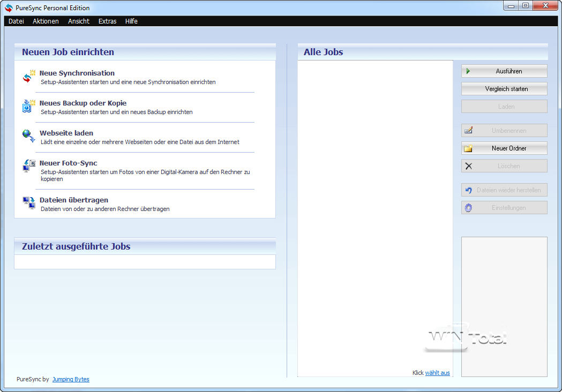Screen dimensions: 562x392
Task: Open the Ansicht menu
Action: point(79,21)
